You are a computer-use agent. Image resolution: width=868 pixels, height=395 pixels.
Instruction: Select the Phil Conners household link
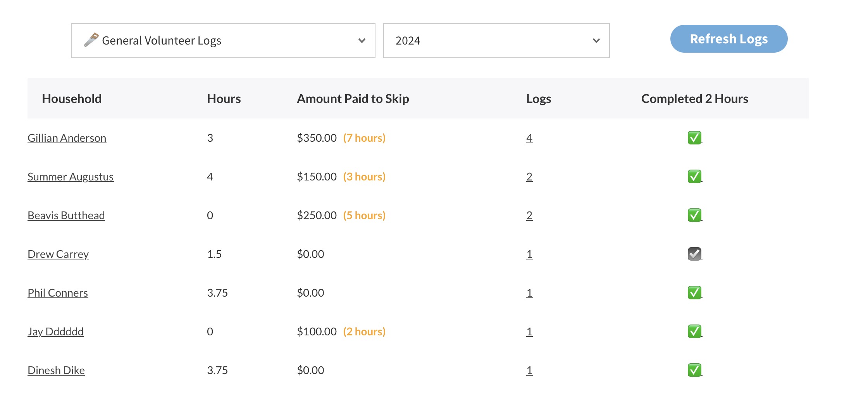(x=58, y=293)
